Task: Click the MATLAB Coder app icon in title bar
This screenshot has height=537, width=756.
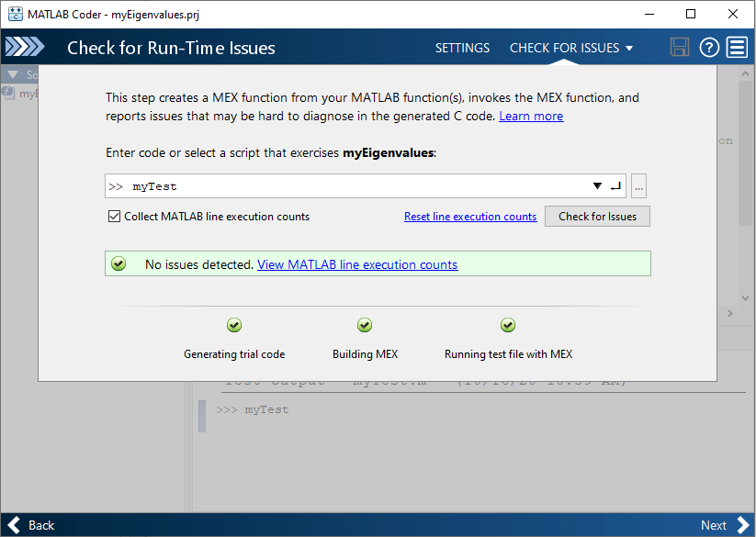Action: (16, 14)
